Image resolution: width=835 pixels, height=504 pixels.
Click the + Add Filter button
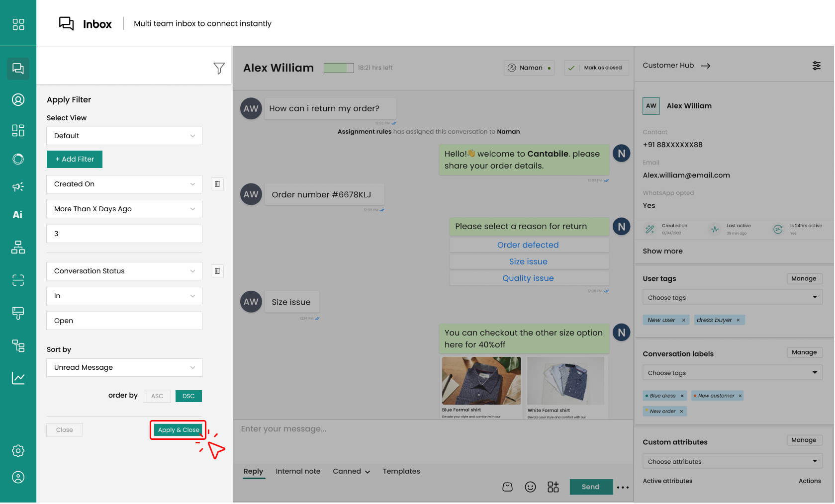tap(75, 160)
